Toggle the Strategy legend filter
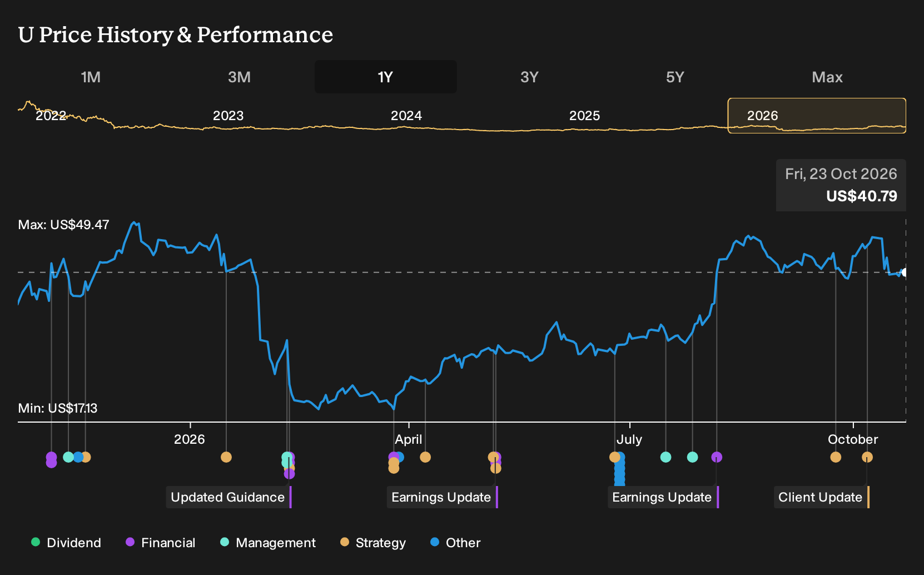 (x=373, y=543)
